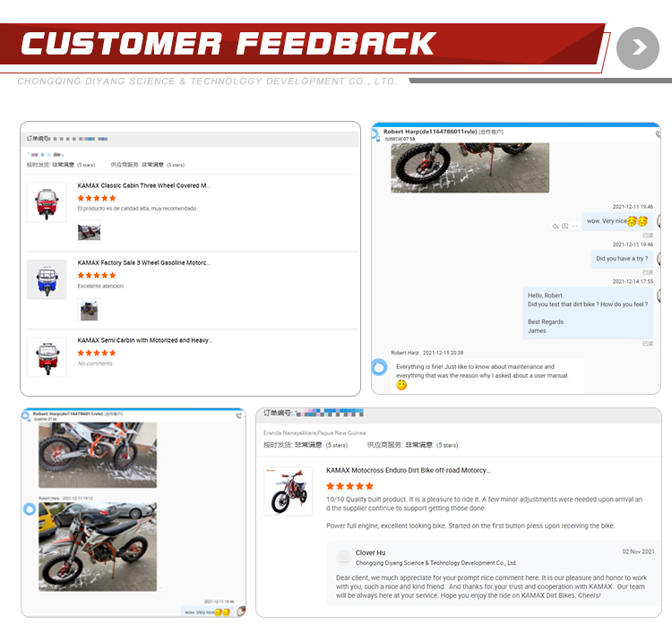The width and height of the screenshot is (672, 633).
Task: Click the five-star rating of Motocross Enduro review
Action: click(349, 486)
